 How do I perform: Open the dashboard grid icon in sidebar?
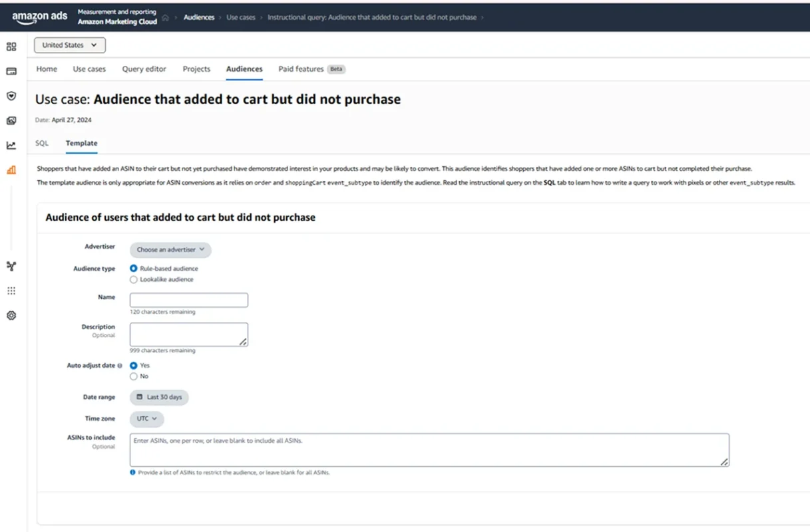(x=11, y=47)
